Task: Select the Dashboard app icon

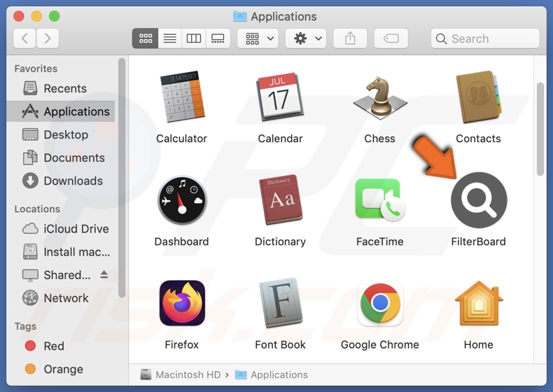Action: (182, 200)
